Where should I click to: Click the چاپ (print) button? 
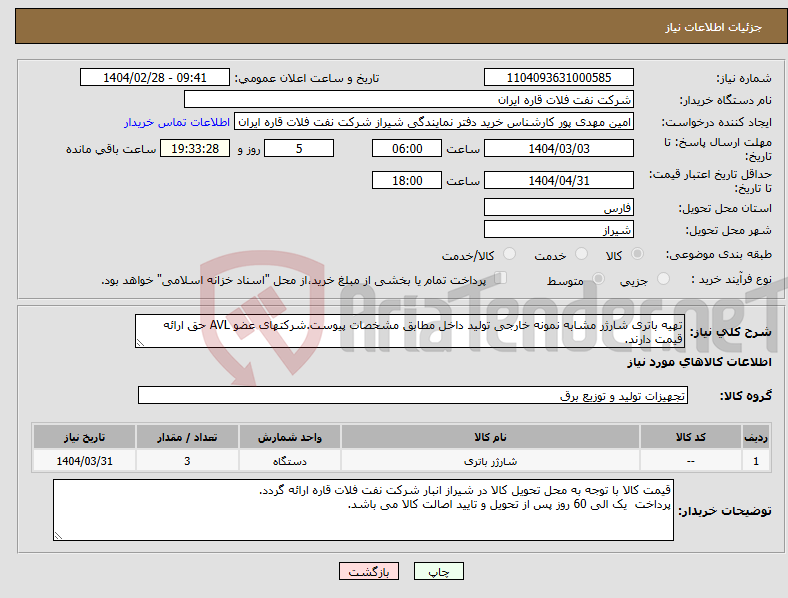(438, 571)
